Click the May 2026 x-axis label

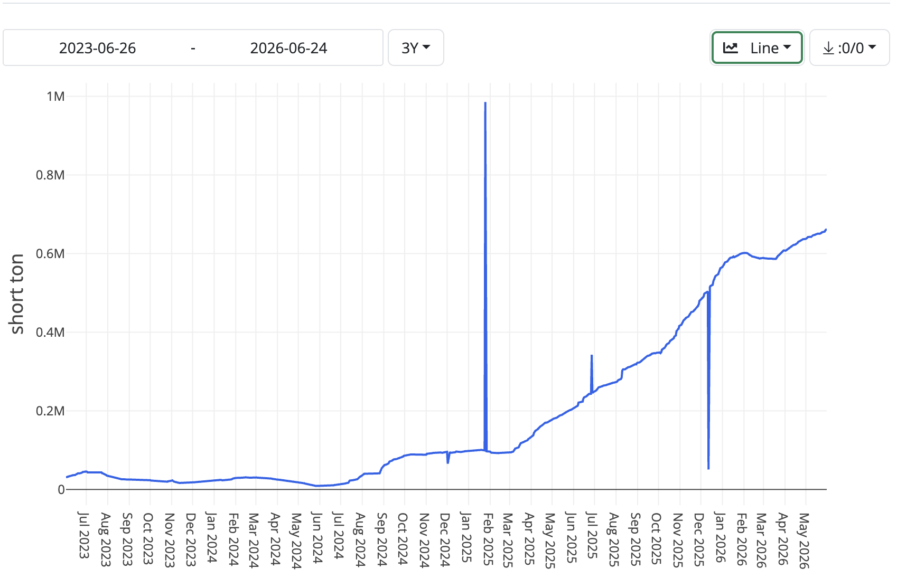804,540
